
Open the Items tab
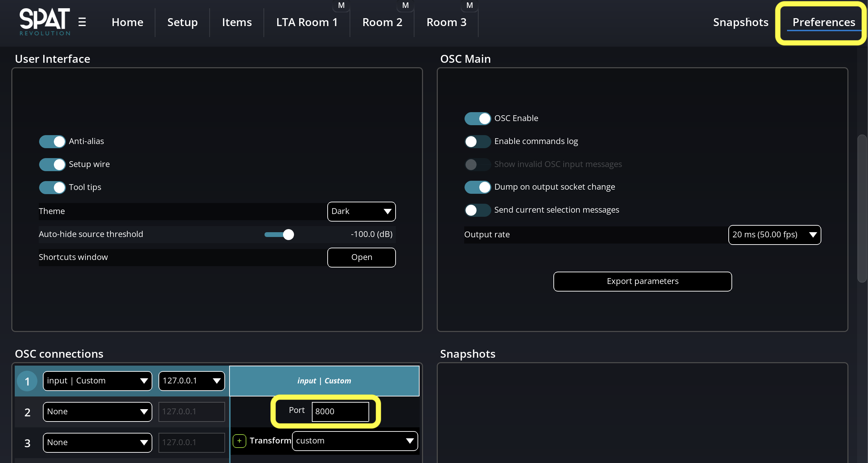pyautogui.click(x=237, y=22)
